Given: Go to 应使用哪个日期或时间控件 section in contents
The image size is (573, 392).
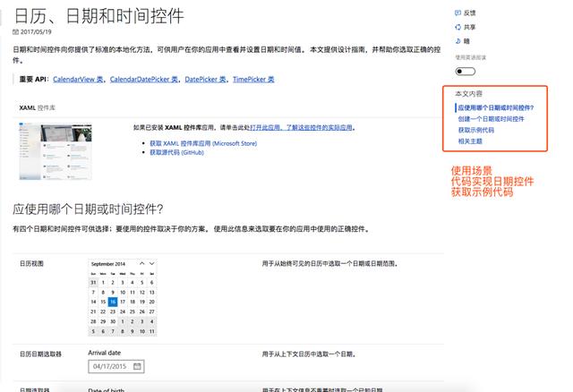Looking at the screenshot, I should point(495,107).
